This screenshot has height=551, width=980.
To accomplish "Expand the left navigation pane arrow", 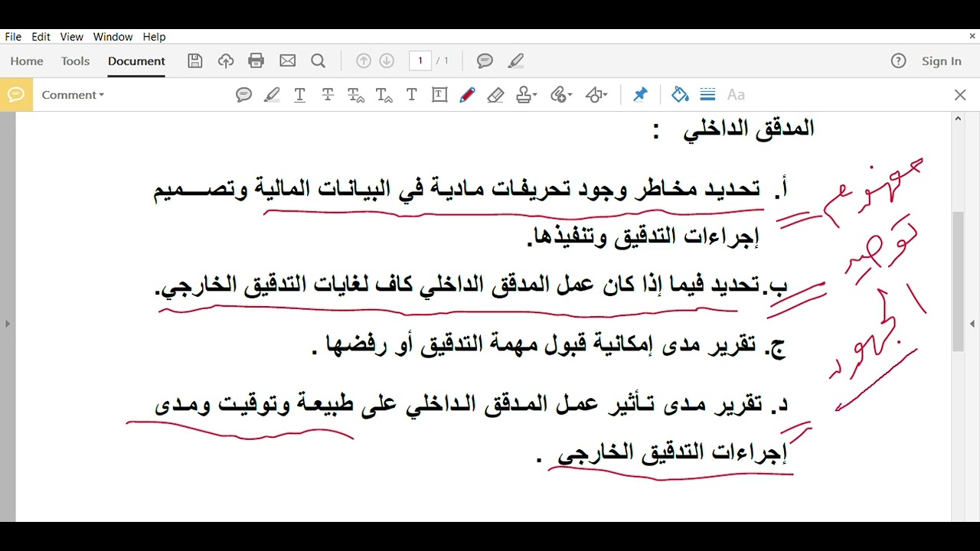I will click(8, 324).
